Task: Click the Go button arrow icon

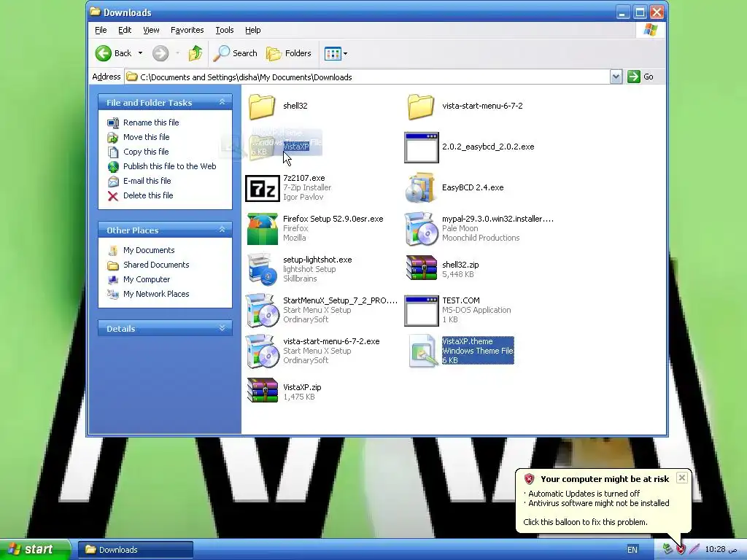Action: pos(634,77)
